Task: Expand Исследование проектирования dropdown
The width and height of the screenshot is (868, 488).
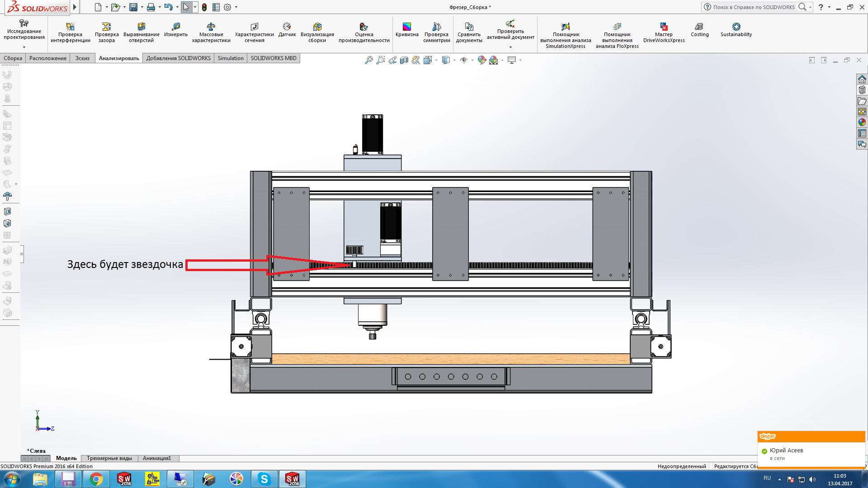Action: tap(24, 47)
